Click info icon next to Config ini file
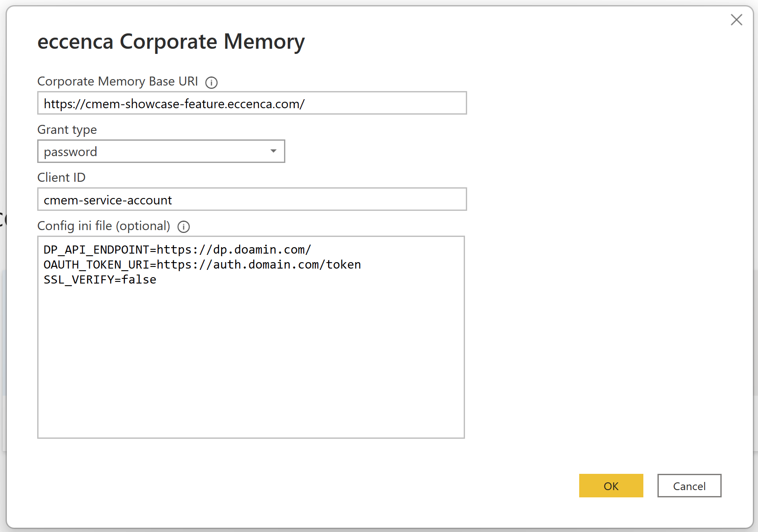Viewport: 758px width, 532px height. (184, 227)
